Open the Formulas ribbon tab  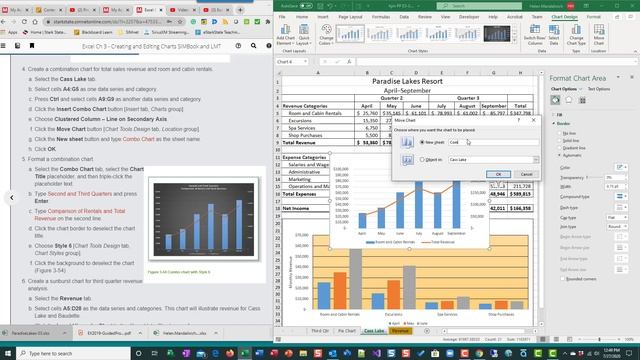[381, 17]
